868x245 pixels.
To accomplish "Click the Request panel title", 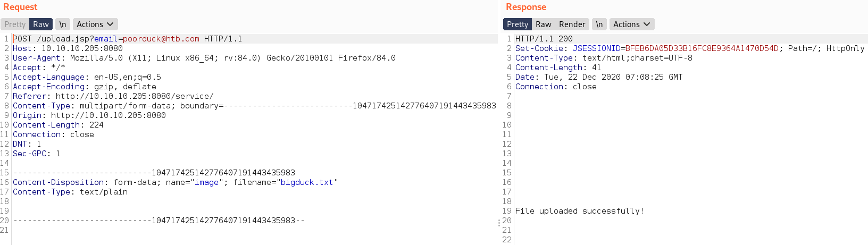I will tap(20, 7).
